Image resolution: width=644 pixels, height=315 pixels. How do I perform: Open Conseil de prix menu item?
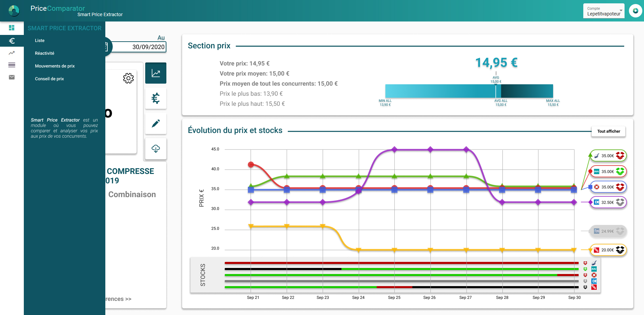tap(49, 79)
